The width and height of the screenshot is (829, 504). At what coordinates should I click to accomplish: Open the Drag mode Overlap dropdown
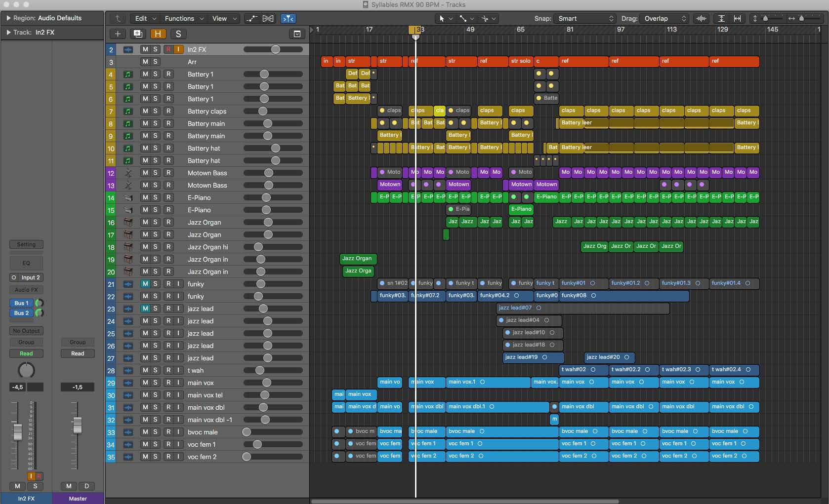click(x=664, y=18)
